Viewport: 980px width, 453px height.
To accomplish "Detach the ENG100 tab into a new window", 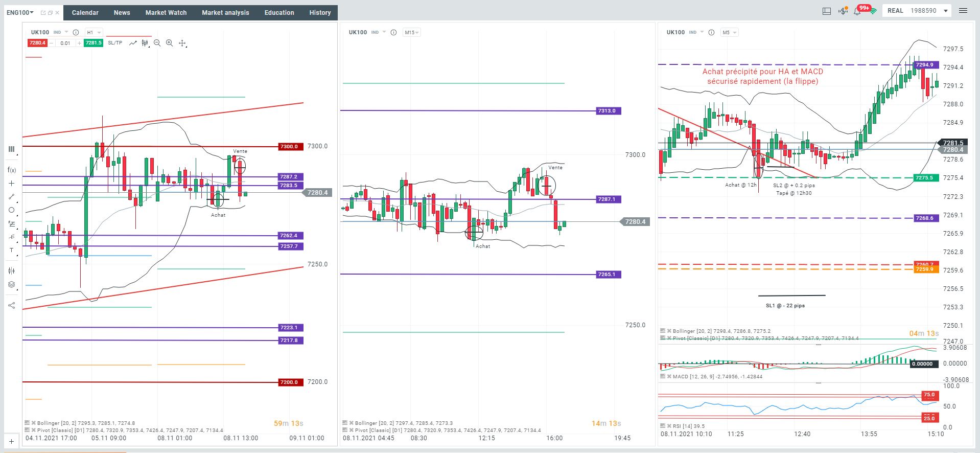I will tap(43, 13).
